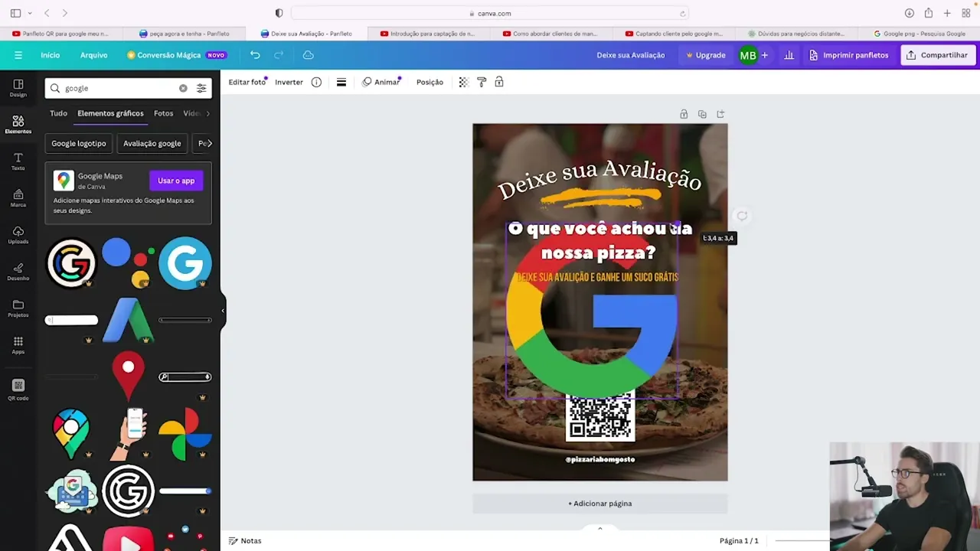Open the analytics chart icon
Image resolution: width=980 pixels, height=551 pixels.
789,55
